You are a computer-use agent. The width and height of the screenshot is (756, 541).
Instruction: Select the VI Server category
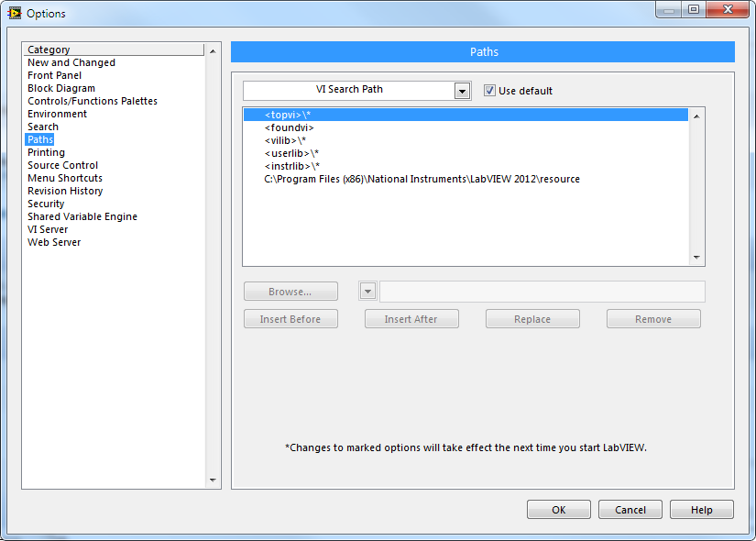tap(48, 229)
